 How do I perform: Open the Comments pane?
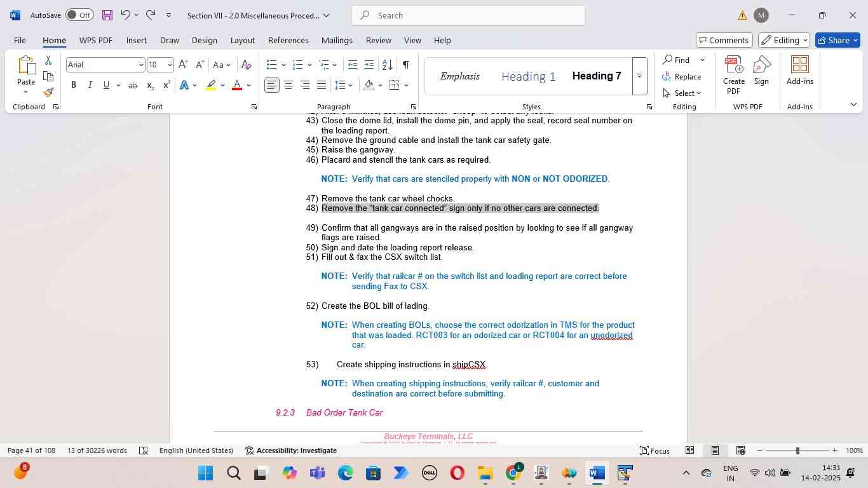click(x=724, y=40)
